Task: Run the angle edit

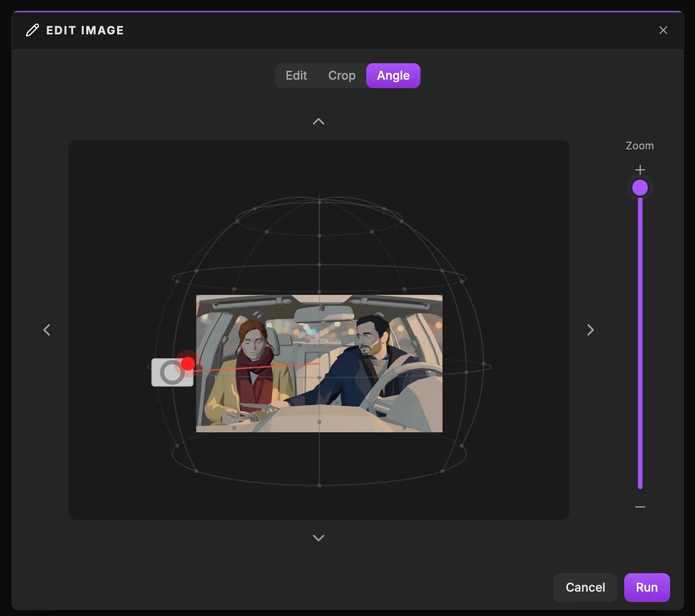Action: click(647, 587)
